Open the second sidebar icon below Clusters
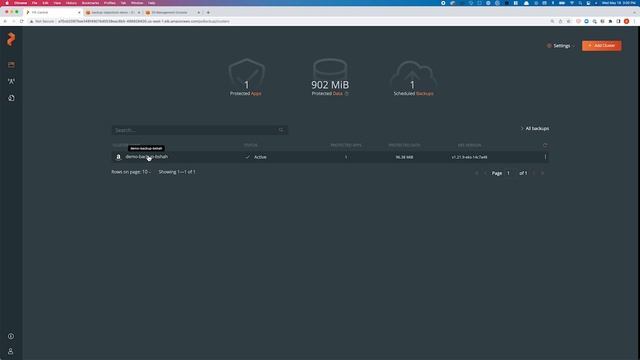The width and height of the screenshot is (640, 360). (x=11, y=81)
